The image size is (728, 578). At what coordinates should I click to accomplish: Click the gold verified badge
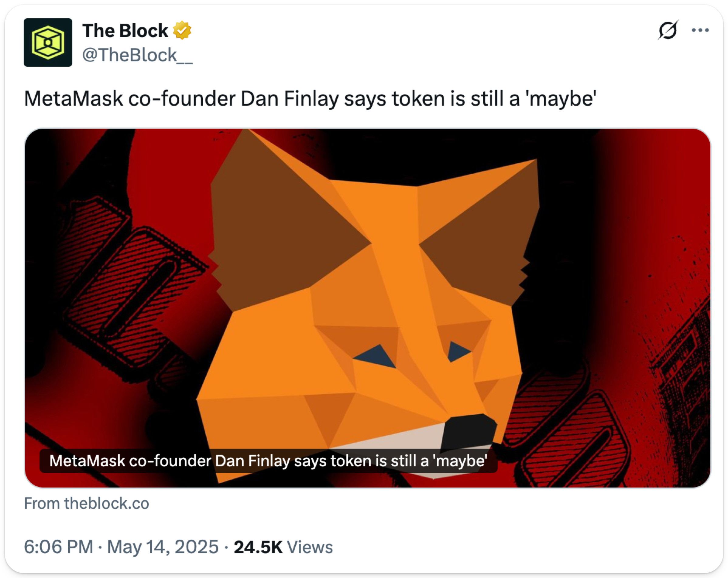[182, 30]
